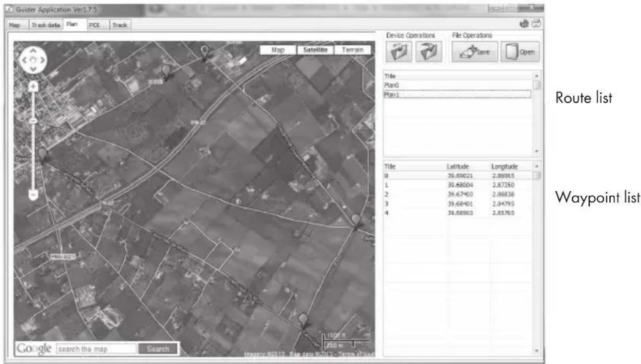The height and width of the screenshot is (364, 641).
Task: Click the Search button on the map
Action: (158, 348)
